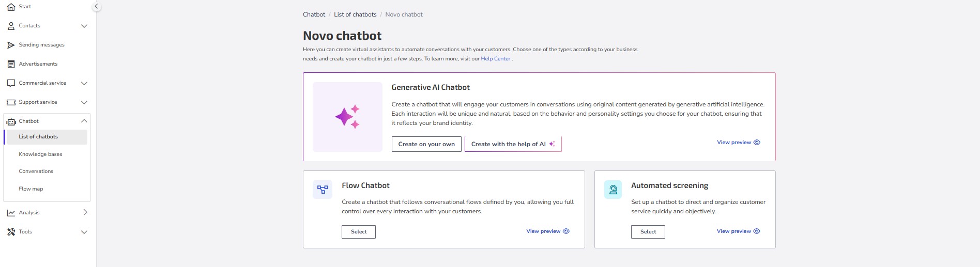Expand the Commercial service chevron
The image size is (980, 267).
click(84, 83)
